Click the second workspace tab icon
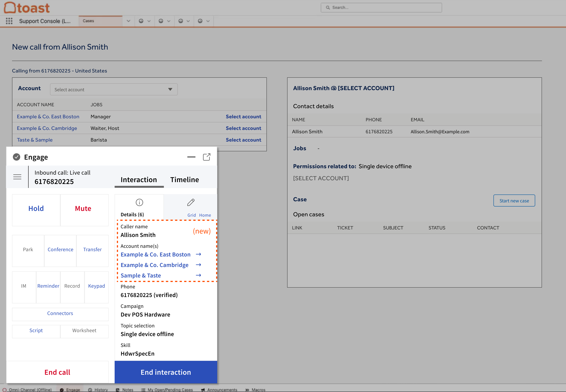 pos(161,21)
